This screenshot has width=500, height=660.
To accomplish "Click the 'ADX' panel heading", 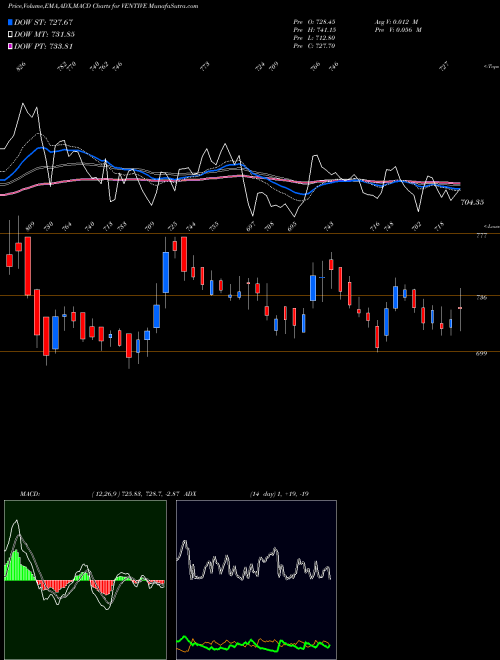I will point(190,494).
